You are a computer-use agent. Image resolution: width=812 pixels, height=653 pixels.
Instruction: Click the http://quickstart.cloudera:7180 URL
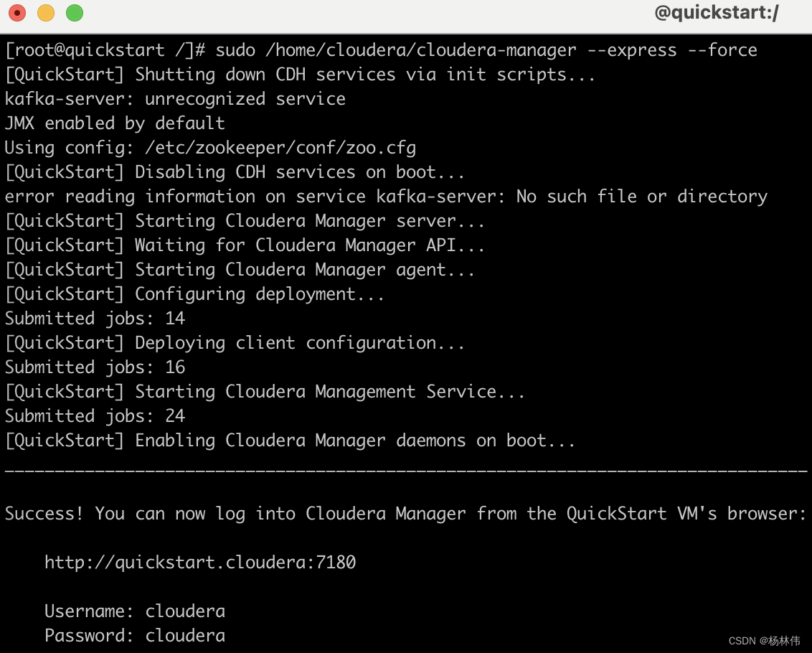(199, 563)
